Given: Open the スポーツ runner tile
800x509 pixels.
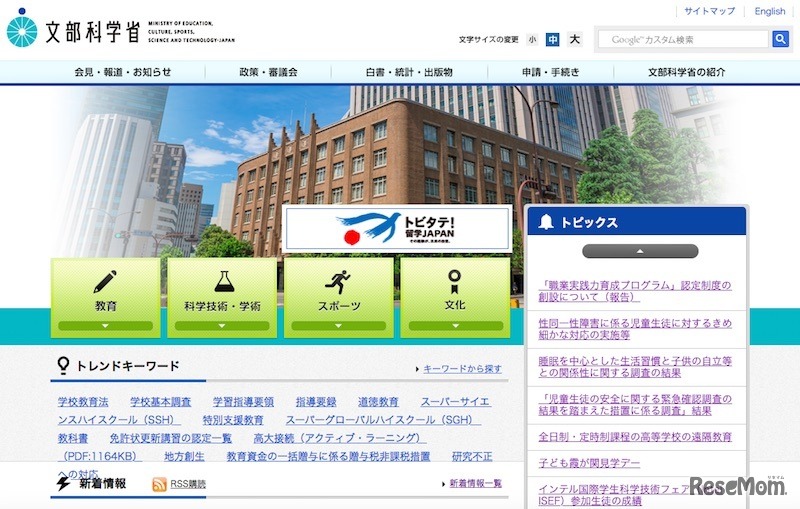Looking at the screenshot, I should pyautogui.click(x=339, y=298).
